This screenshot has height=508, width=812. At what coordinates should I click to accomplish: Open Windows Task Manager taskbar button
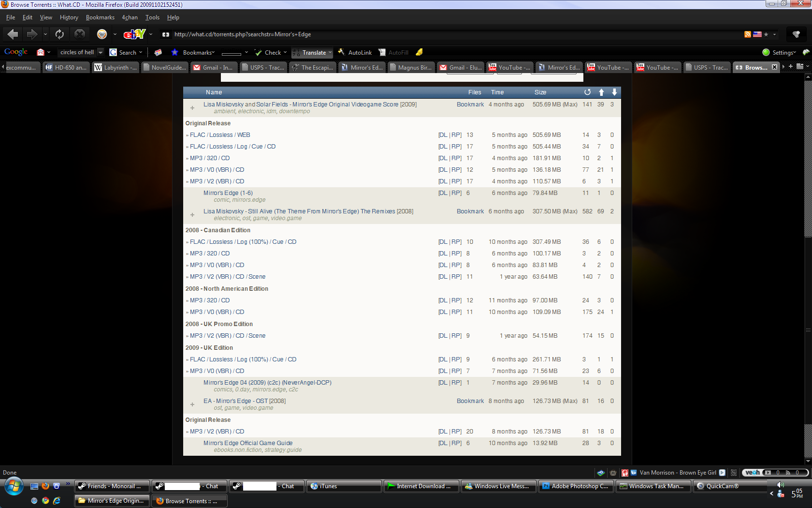coord(653,486)
